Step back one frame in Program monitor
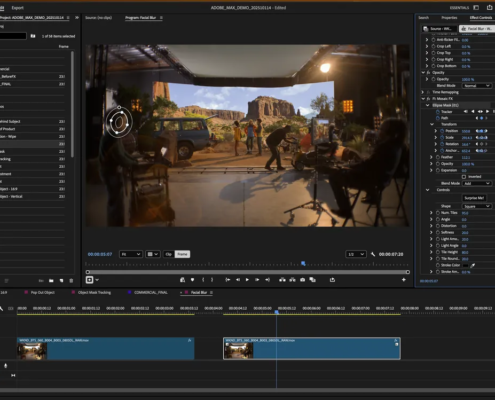 point(238,280)
